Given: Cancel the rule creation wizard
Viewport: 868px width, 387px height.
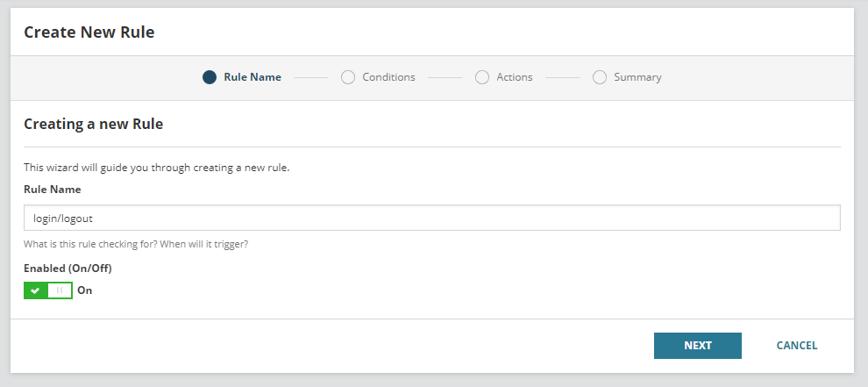Looking at the screenshot, I should pyautogui.click(x=796, y=346).
